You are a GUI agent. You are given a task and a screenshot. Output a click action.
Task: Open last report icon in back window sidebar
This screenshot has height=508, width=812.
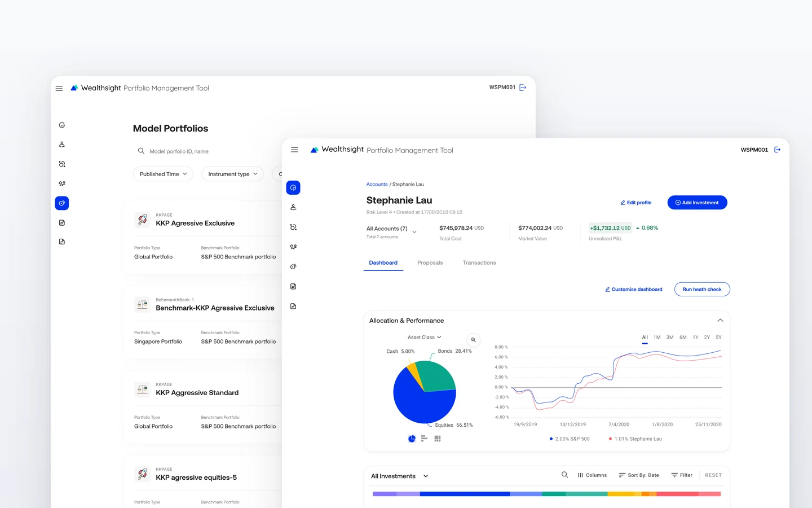coord(62,242)
